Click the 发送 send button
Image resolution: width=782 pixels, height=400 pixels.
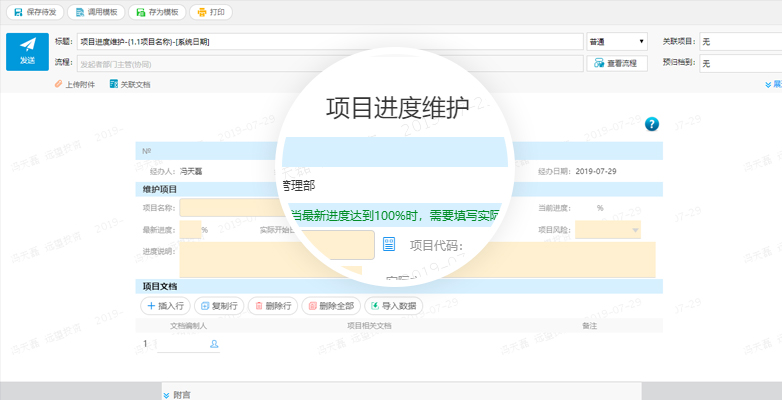[27, 52]
